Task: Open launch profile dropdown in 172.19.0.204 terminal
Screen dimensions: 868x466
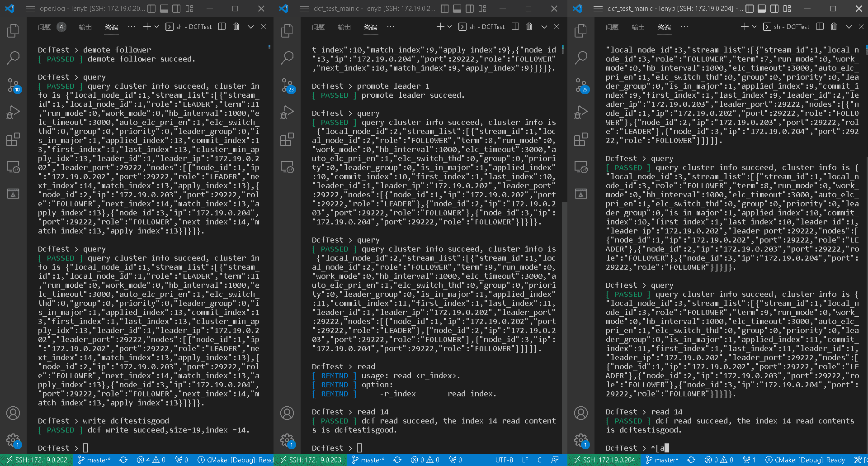Action: (x=754, y=27)
